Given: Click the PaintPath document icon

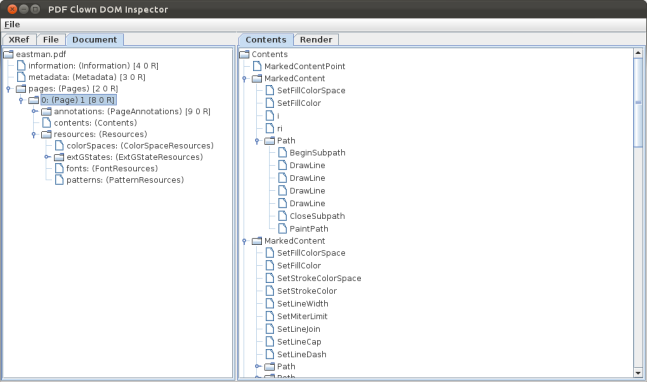Looking at the screenshot, I should 283,229.
